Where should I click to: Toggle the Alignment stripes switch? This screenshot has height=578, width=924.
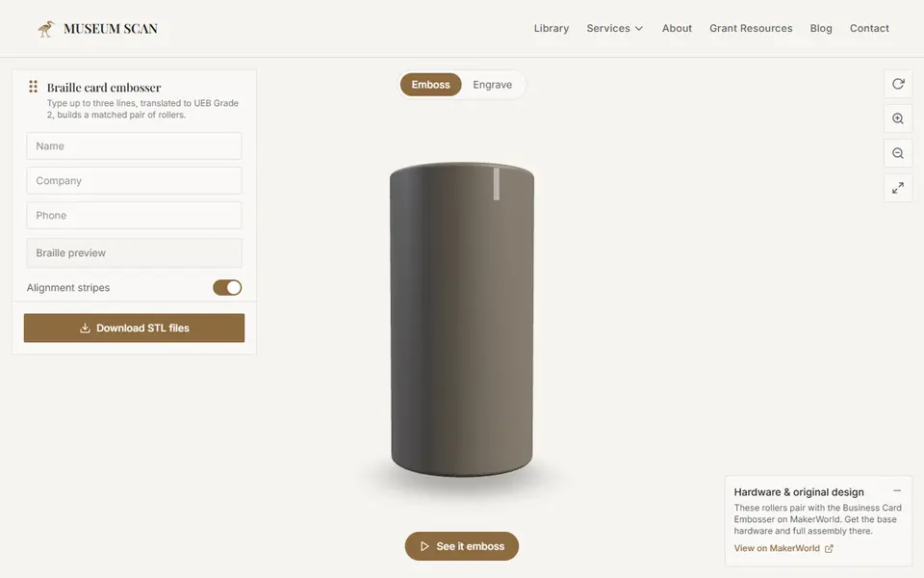(x=227, y=287)
